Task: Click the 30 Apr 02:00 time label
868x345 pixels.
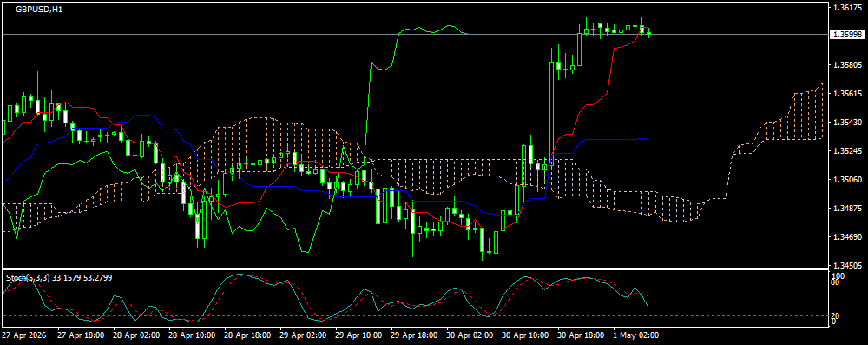Action: [470, 335]
